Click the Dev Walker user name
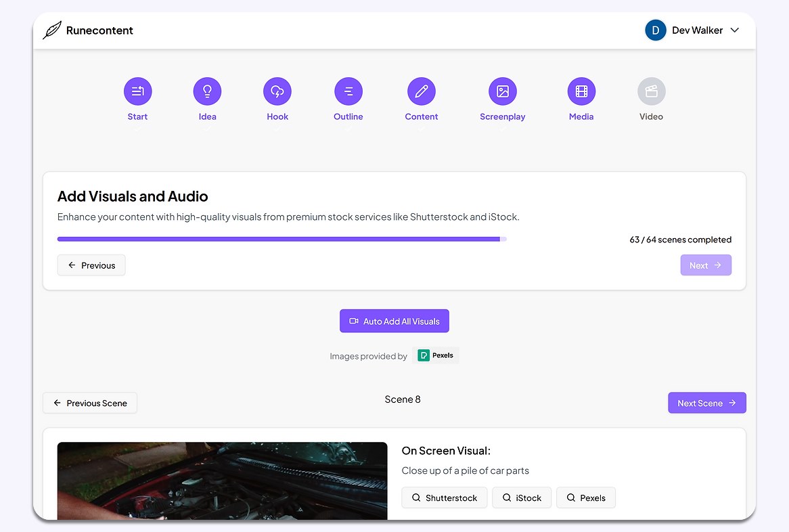The width and height of the screenshot is (789, 532). click(697, 30)
